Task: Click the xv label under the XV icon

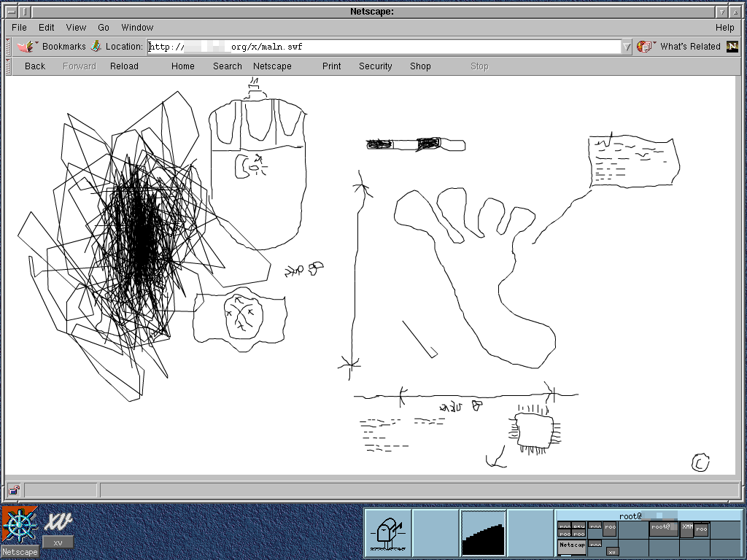Action: [x=58, y=542]
